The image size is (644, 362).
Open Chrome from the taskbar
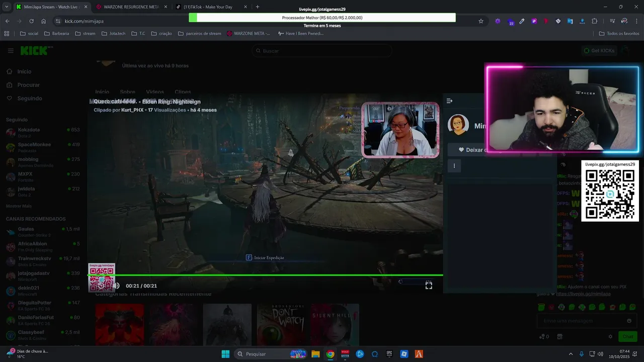[x=330, y=354]
